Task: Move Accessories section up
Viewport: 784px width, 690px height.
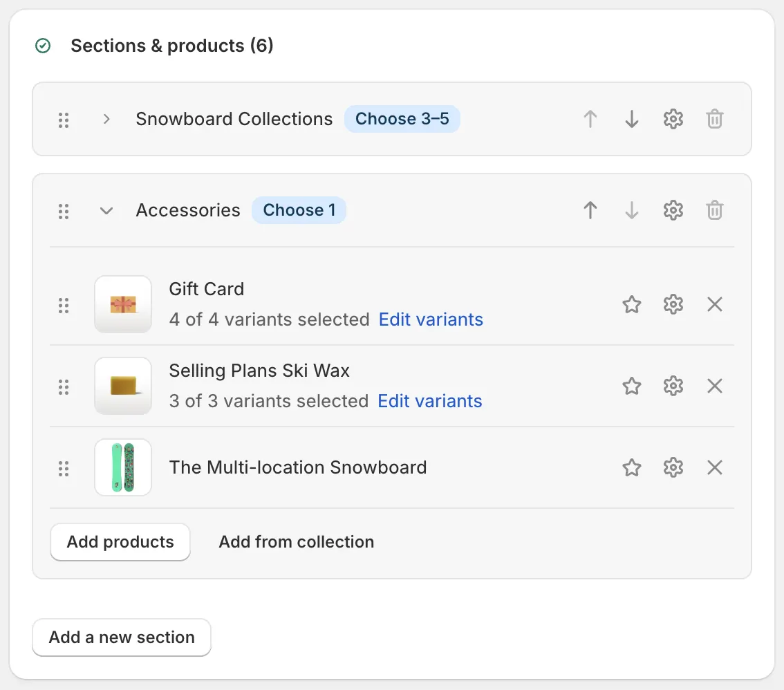Action: (x=590, y=210)
